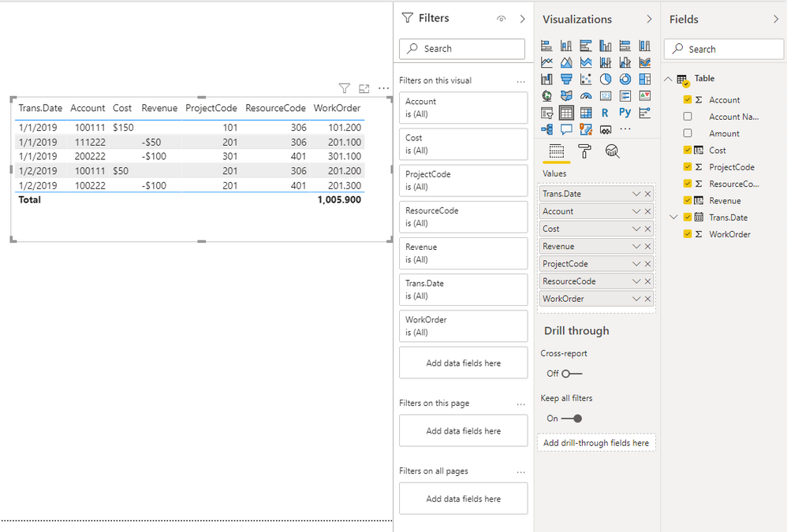Remove ProjectCode from Values well

[x=647, y=264]
